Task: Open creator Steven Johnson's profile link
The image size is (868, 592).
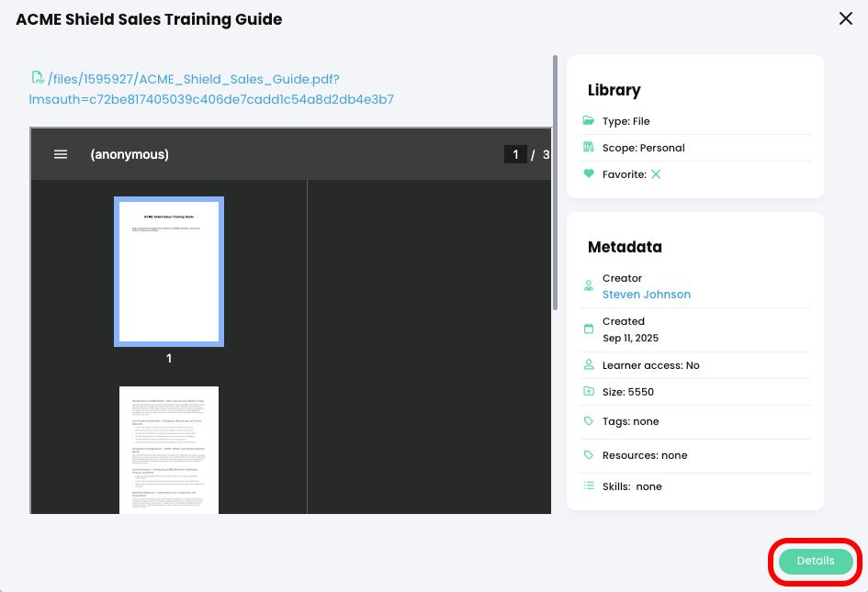Action: pyautogui.click(x=646, y=295)
